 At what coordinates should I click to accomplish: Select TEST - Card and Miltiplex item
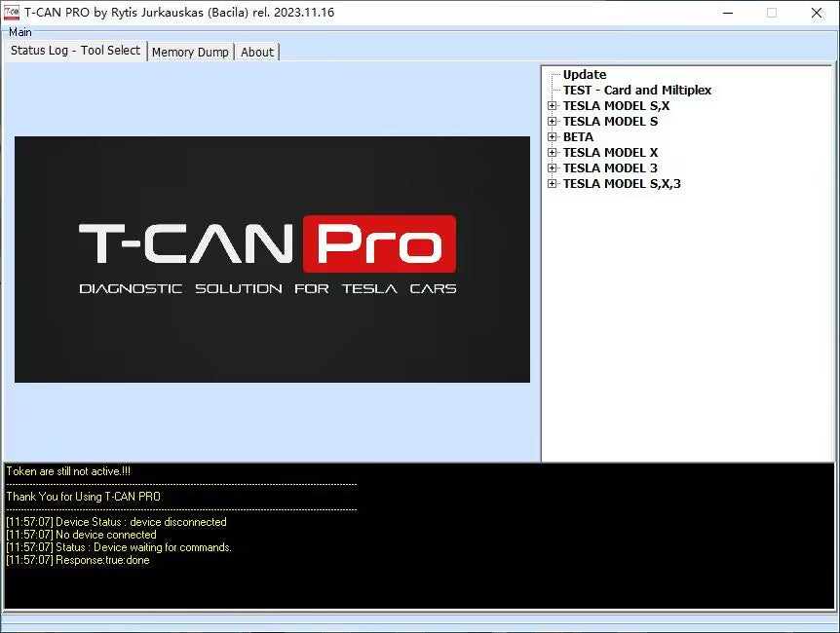(637, 90)
